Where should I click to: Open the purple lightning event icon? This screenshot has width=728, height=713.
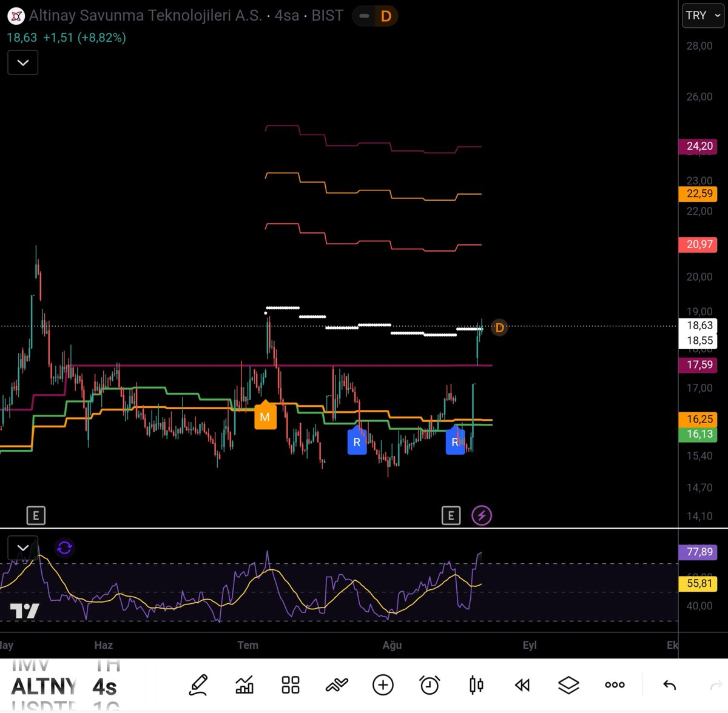point(482,516)
